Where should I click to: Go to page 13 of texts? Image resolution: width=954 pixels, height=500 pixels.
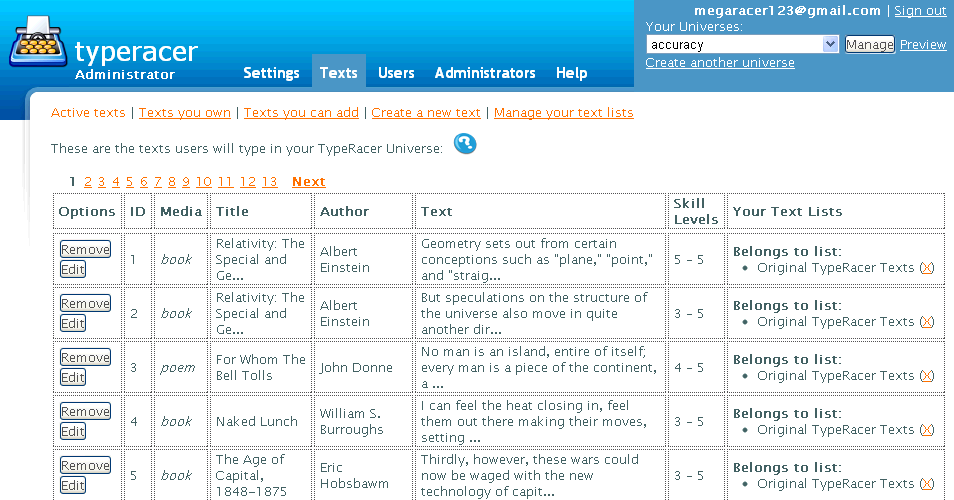[x=269, y=182]
